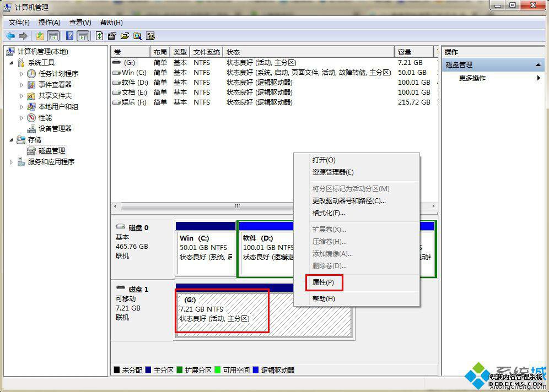Click the Properties toolbar icon

(x=112, y=36)
